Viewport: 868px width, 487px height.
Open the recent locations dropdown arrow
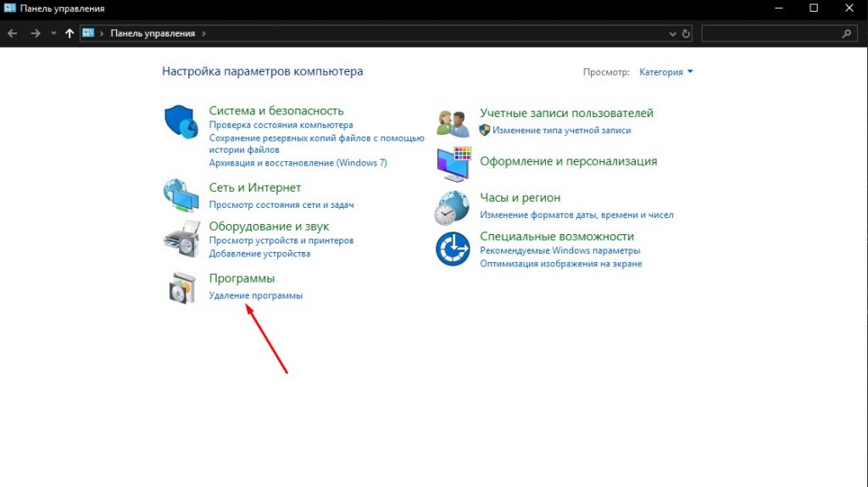tap(53, 33)
